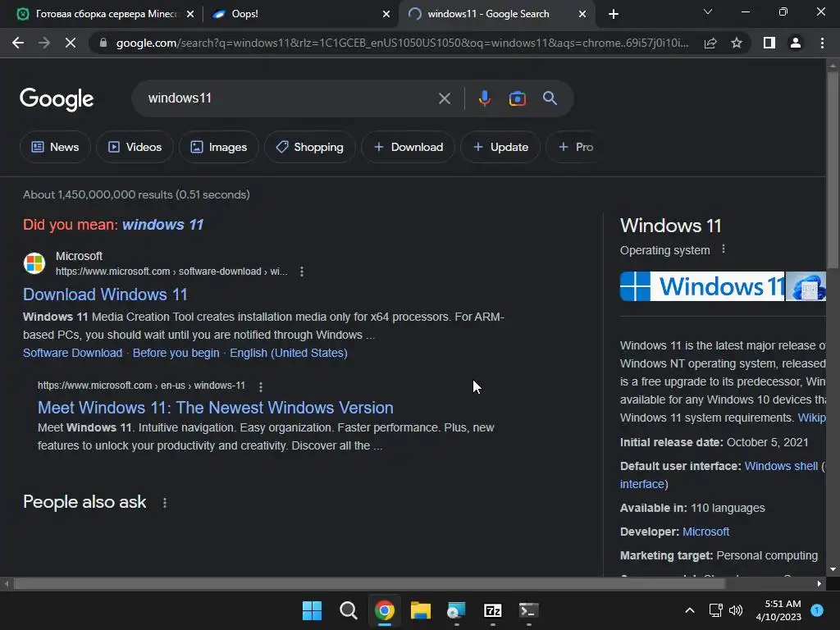The width and height of the screenshot is (840, 630).
Task: Close the Oops! tab
Action: (386, 14)
